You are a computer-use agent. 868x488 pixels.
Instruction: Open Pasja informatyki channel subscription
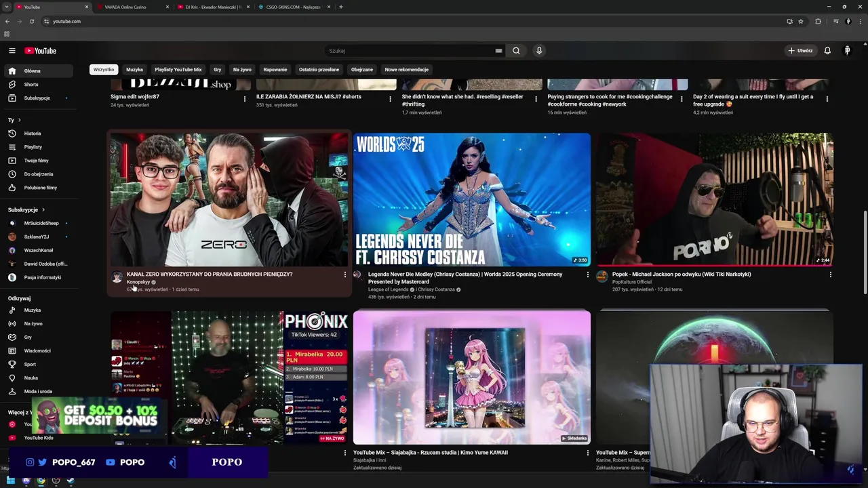click(38, 277)
